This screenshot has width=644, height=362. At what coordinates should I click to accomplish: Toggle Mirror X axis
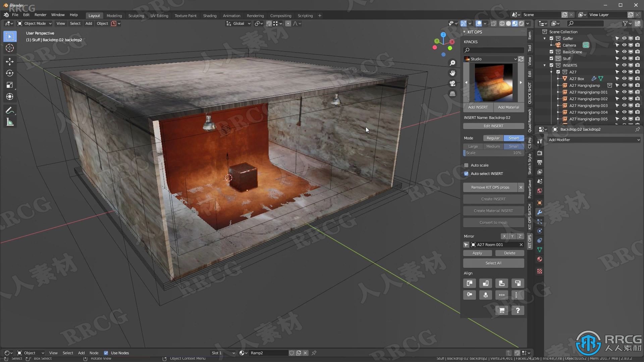[x=504, y=236]
